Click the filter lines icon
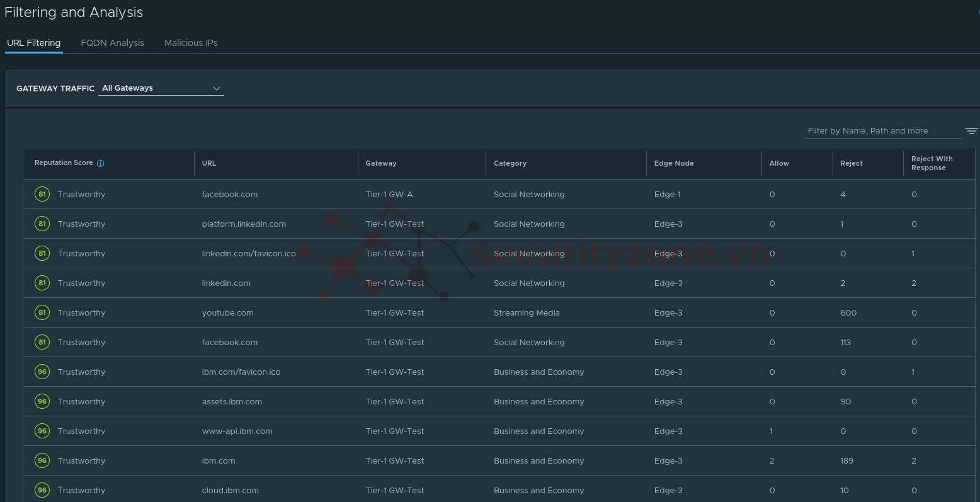This screenshot has height=502, width=980. (971, 131)
